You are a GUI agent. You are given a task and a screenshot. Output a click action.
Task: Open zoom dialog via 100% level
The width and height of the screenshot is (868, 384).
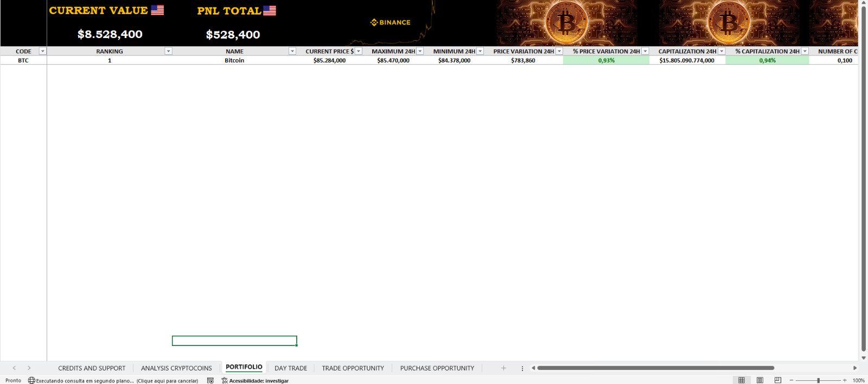point(858,381)
